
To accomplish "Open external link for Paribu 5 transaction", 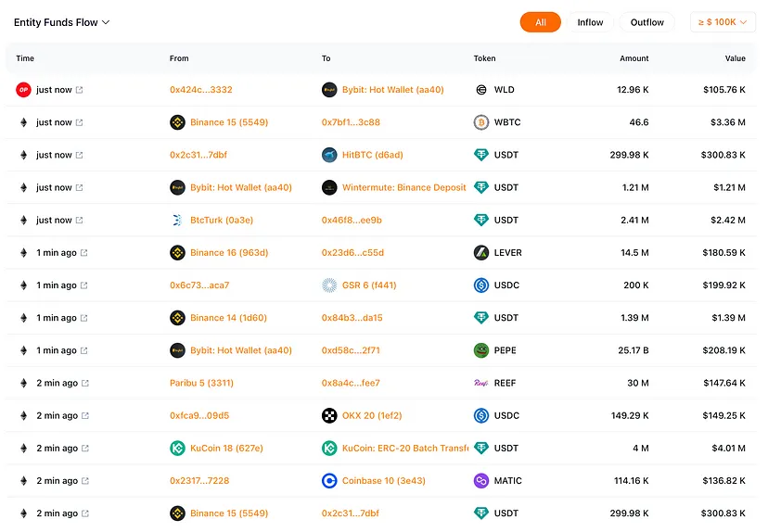I will pyautogui.click(x=84, y=383).
